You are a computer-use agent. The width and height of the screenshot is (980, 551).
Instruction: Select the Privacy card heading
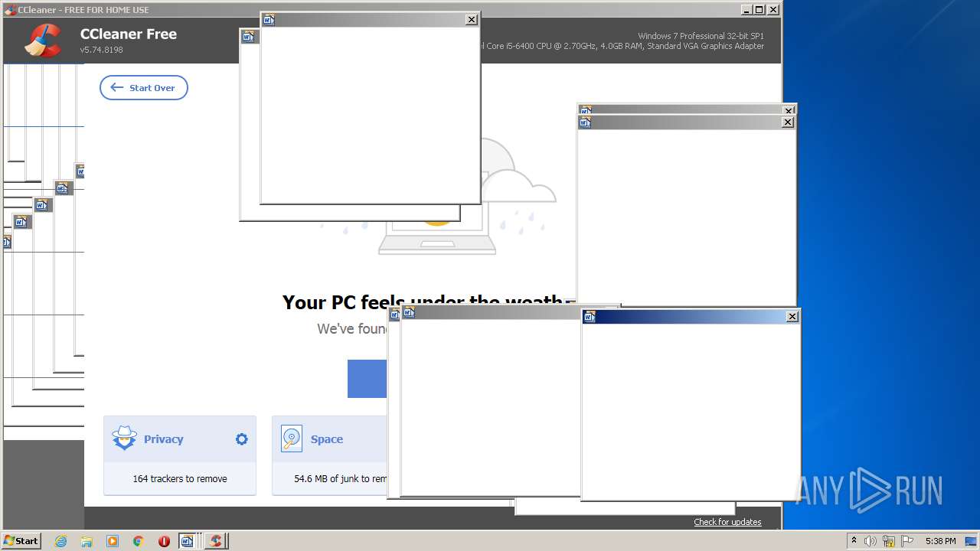[163, 439]
